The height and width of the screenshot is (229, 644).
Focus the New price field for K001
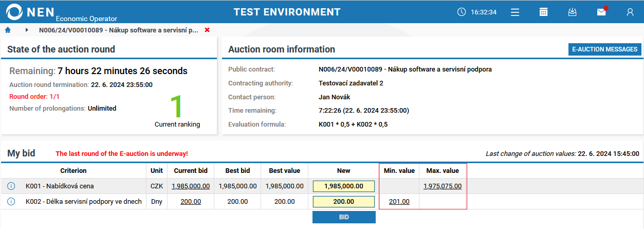tap(344, 186)
